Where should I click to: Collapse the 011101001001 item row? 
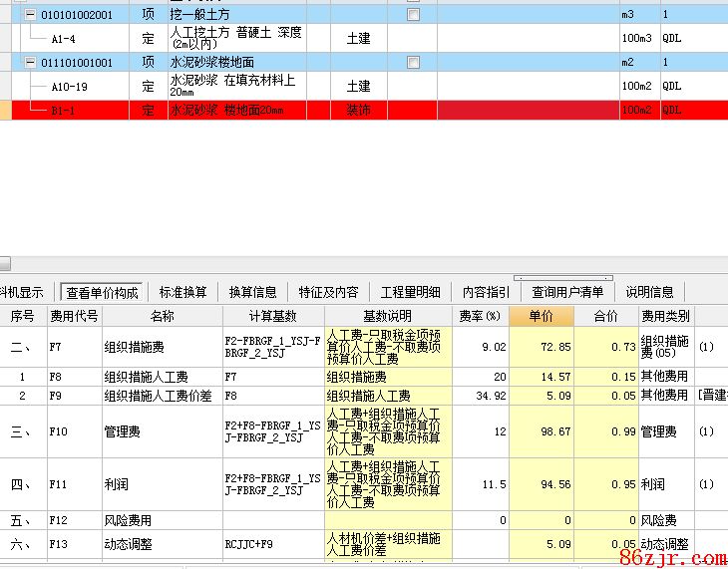(31, 63)
